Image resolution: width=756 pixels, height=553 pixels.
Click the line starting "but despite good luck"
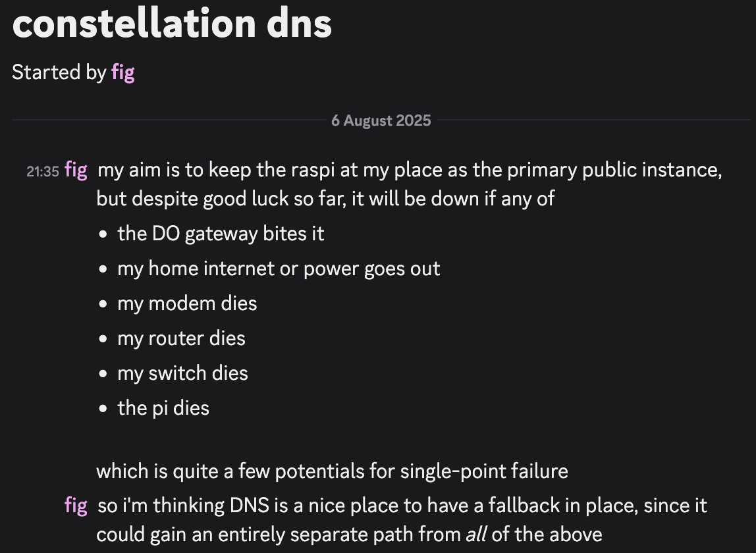click(325, 199)
